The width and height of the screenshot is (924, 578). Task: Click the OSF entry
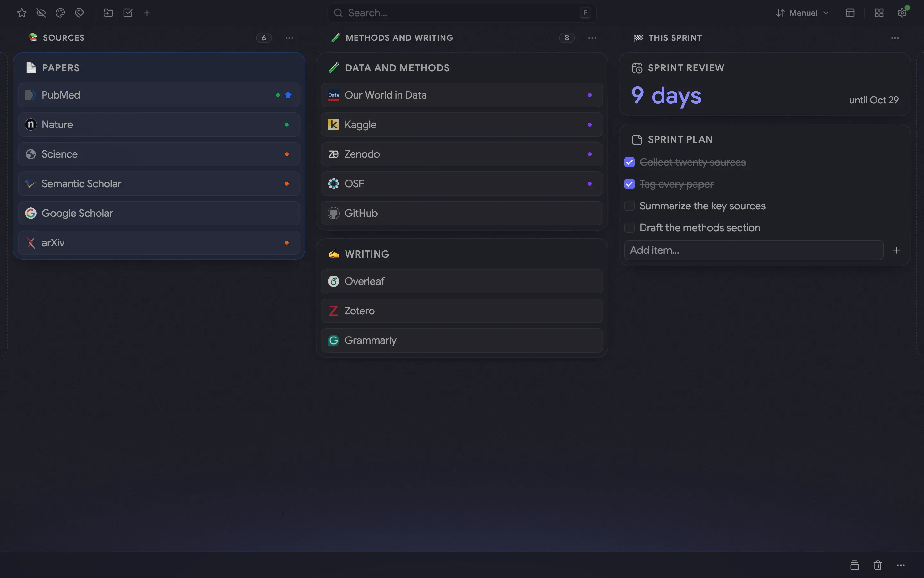point(462,183)
